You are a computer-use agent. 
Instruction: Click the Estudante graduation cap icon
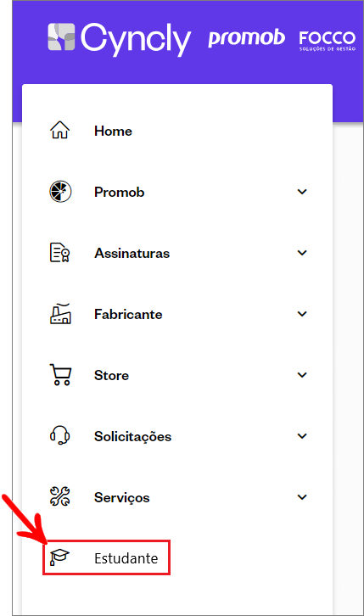coord(59,557)
